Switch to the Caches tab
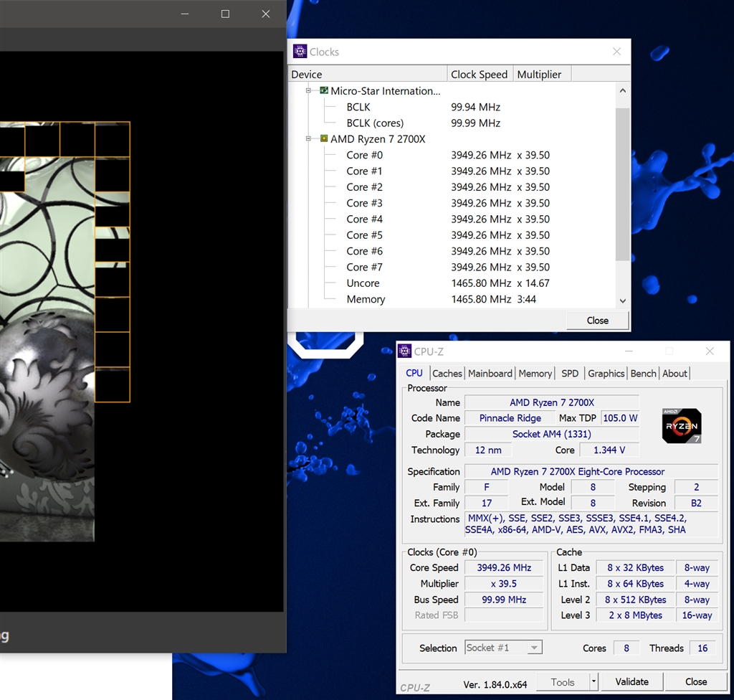This screenshot has width=734, height=700. (447, 374)
